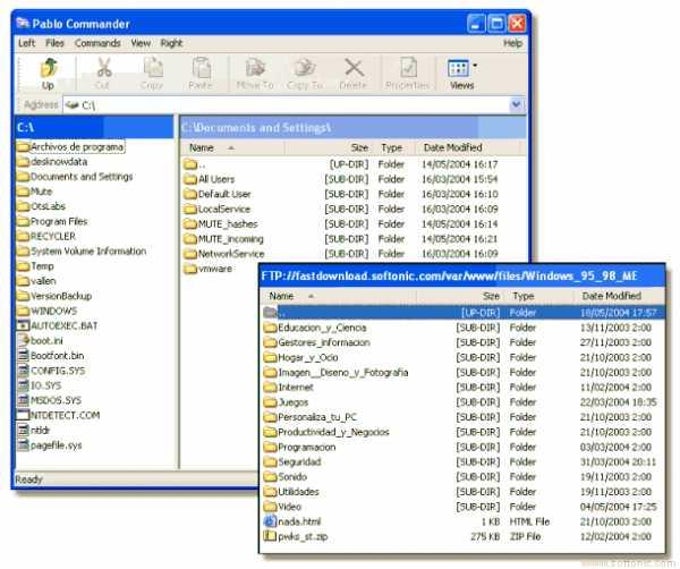680x569 pixels.
Task: Select vallen folder in left panel
Action: click(x=37, y=281)
